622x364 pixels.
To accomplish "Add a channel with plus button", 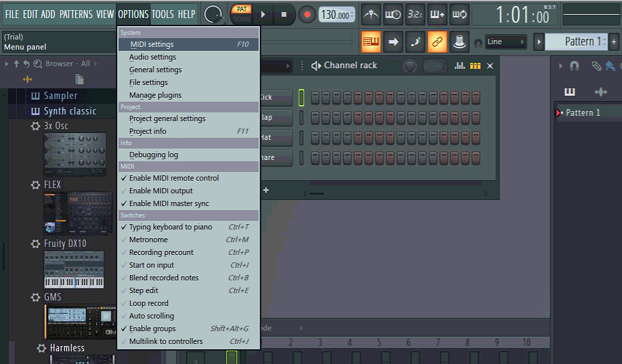I will tap(266, 190).
